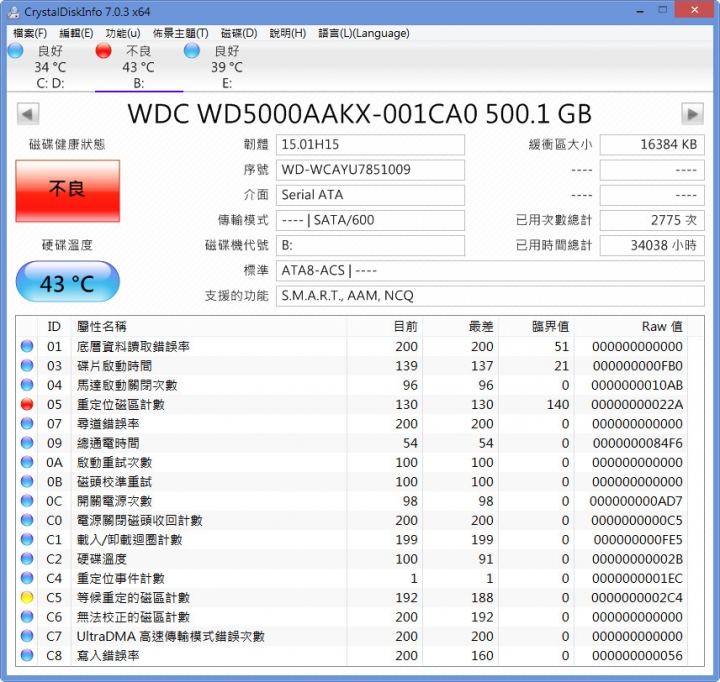Click the features field S.M.A.R.T., AAM, NCQ

pos(490,296)
